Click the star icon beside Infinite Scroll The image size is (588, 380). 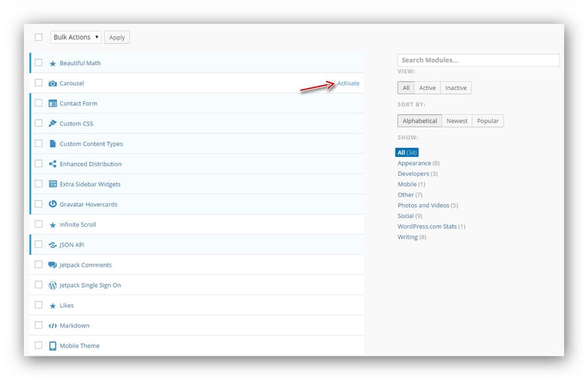[52, 225]
